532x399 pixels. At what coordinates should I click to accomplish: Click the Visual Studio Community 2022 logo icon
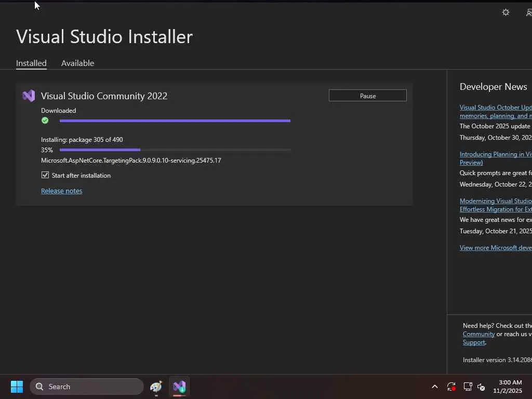[x=29, y=96]
